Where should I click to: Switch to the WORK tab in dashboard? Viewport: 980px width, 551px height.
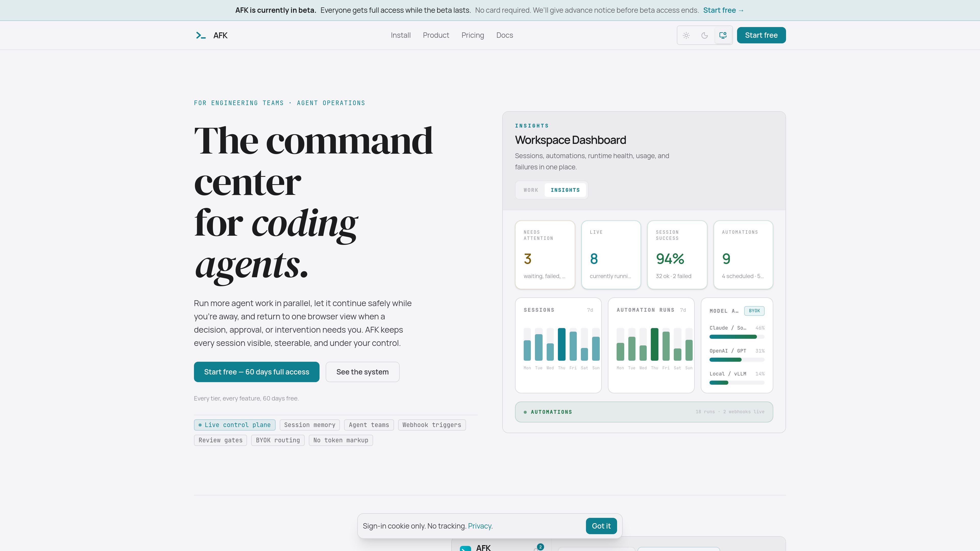point(531,190)
